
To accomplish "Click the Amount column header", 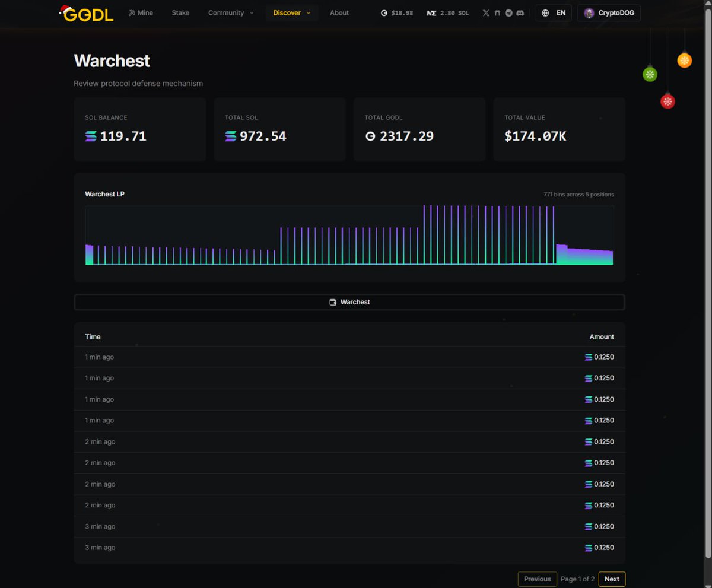I will click(602, 336).
